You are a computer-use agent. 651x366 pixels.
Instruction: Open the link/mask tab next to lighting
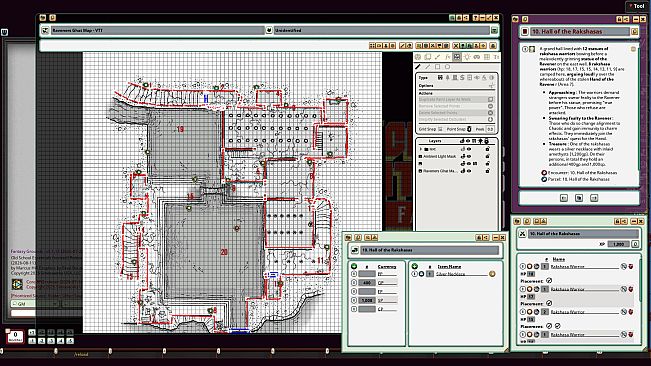tap(477, 57)
